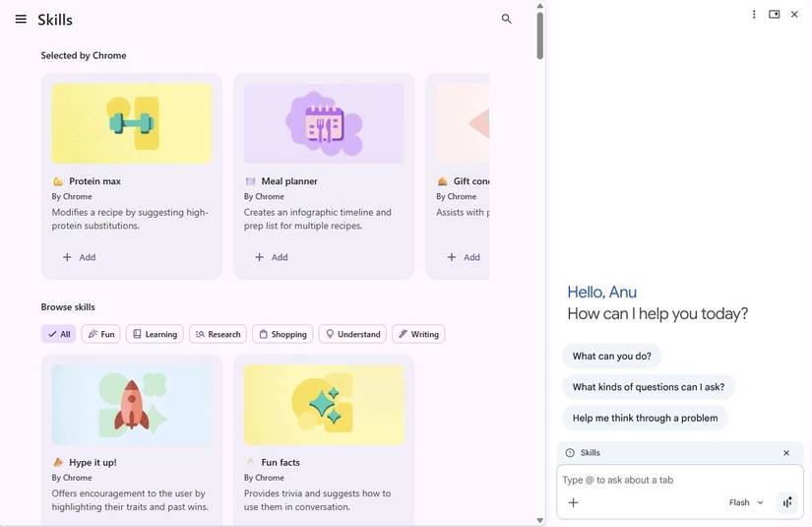This screenshot has height=527, width=812.
Task: Add the Gift skill card
Action: coord(464,257)
